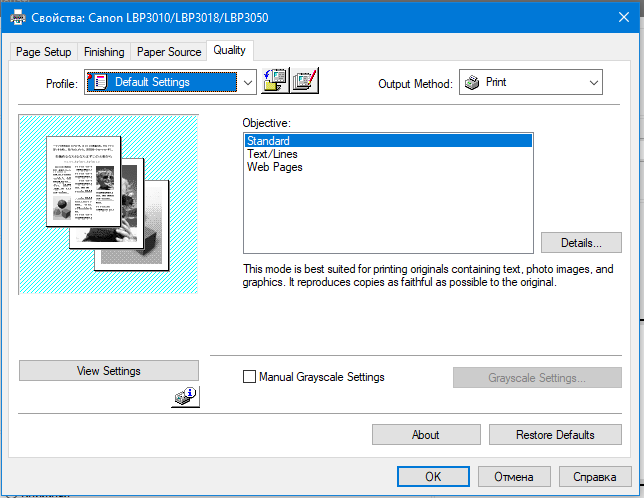Close the printer properties dialog

pos(624,17)
